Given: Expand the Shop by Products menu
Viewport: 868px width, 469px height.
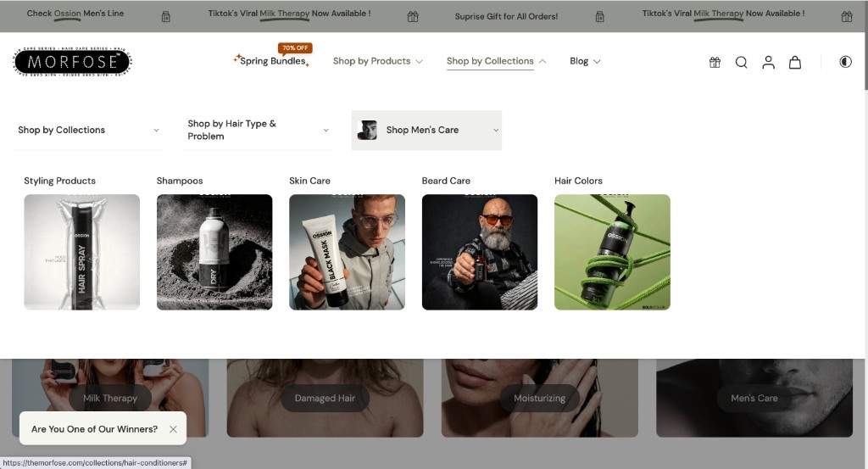Looking at the screenshot, I should click(x=377, y=61).
